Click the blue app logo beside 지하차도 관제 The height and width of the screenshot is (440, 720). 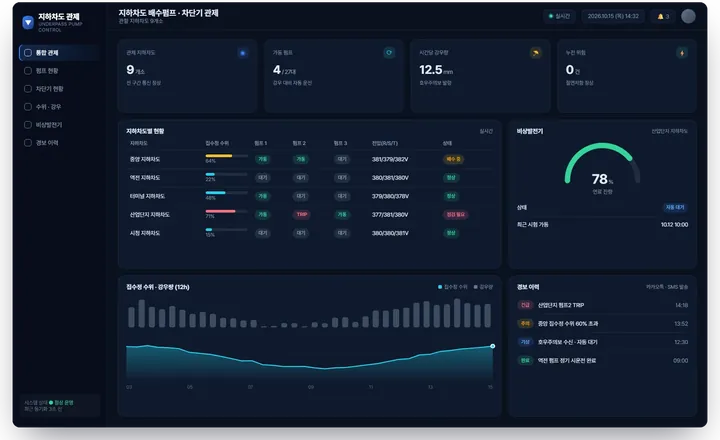pos(28,22)
